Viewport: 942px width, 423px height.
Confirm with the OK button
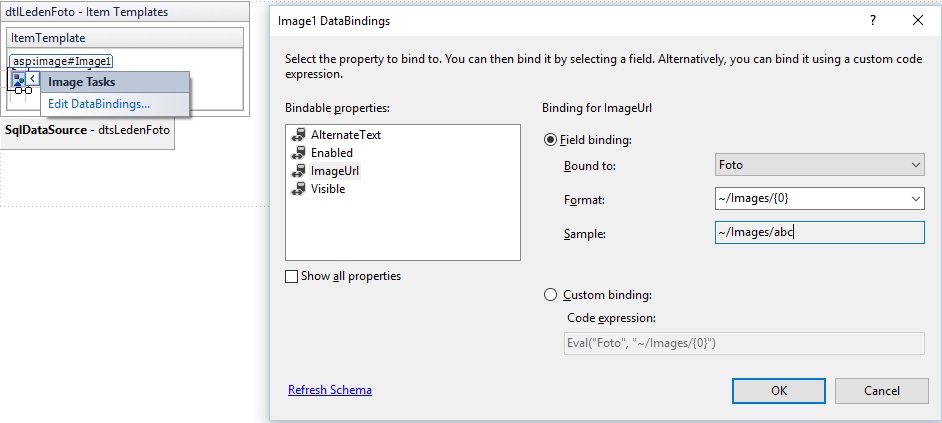pos(779,391)
